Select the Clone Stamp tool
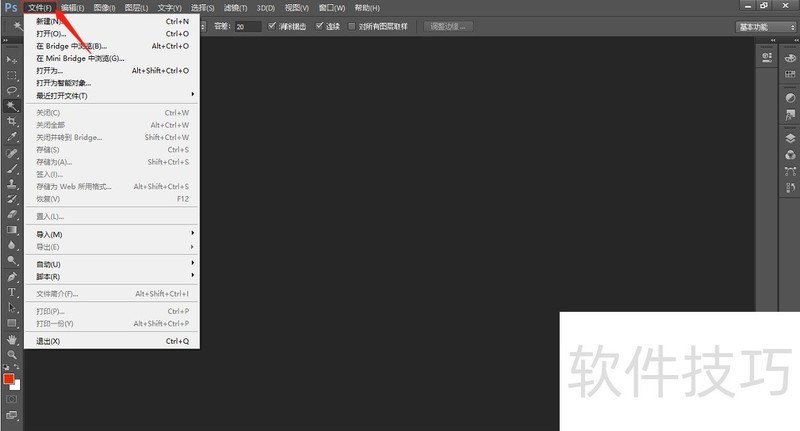Viewport: 800px width, 431px height. point(12,184)
